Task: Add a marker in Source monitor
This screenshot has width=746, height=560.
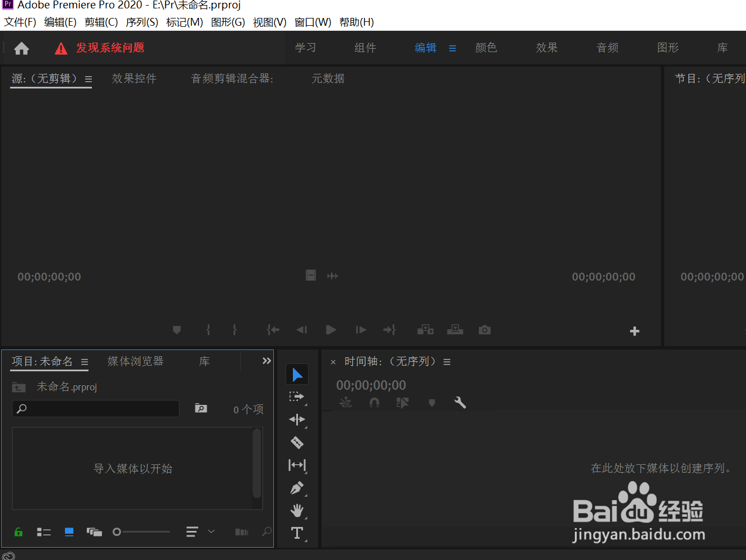Action: pos(177,330)
